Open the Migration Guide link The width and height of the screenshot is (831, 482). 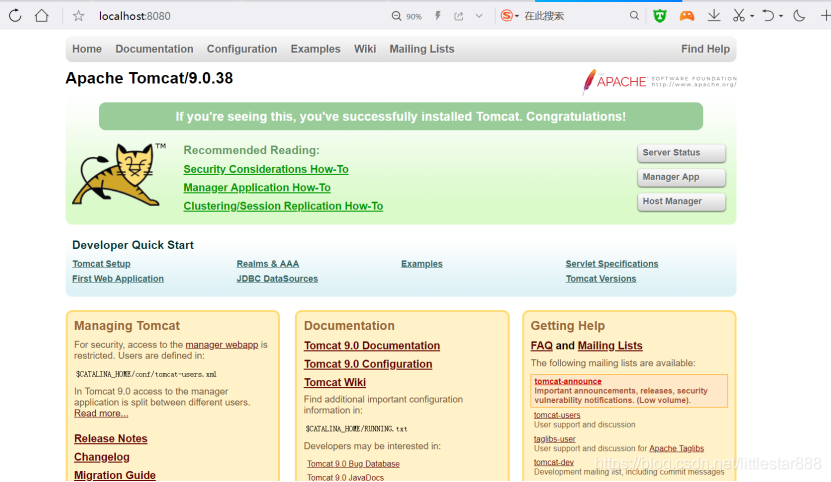[115, 475]
